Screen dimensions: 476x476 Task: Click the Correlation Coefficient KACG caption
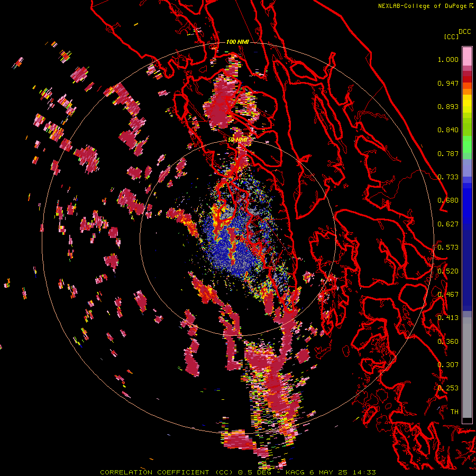point(238,472)
